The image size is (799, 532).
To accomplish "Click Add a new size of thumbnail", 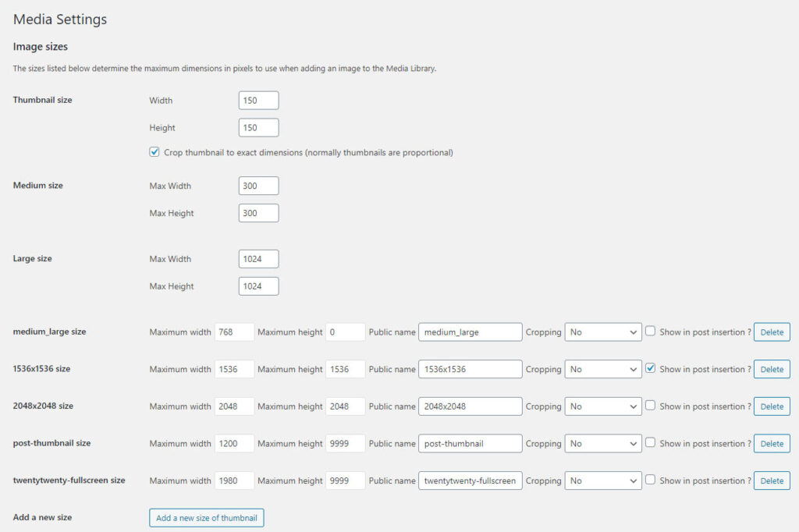I will (x=206, y=518).
